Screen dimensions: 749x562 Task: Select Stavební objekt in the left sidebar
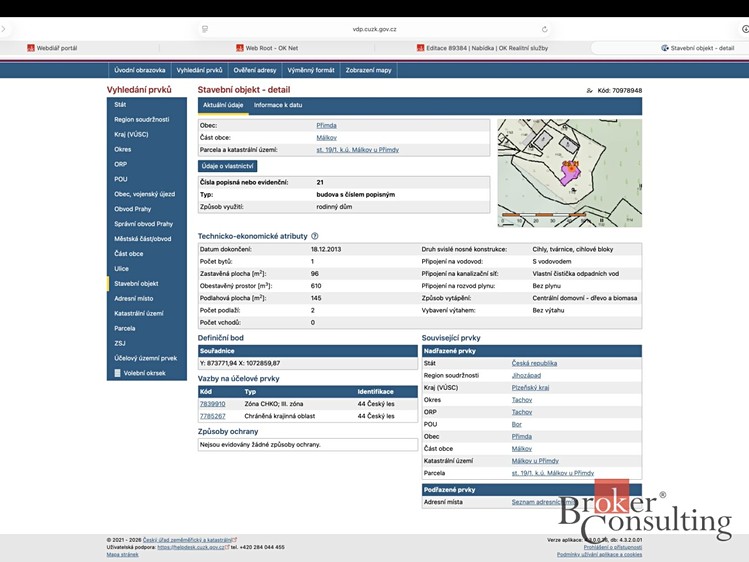click(x=147, y=283)
